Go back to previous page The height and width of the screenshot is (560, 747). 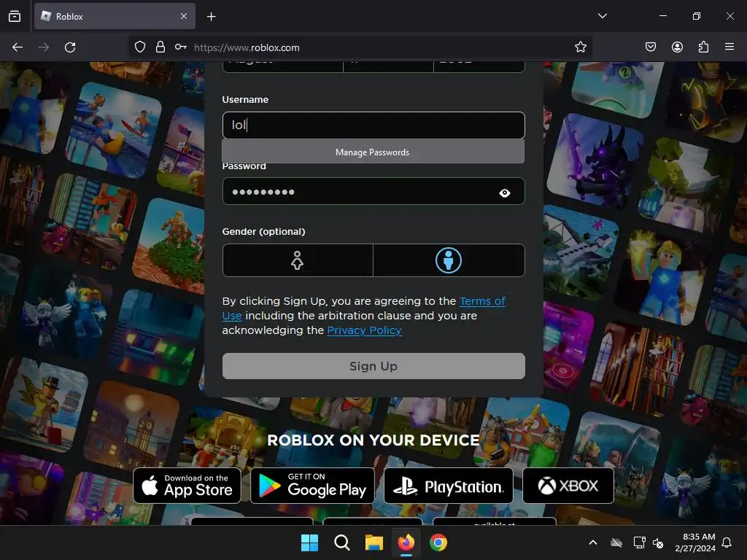point(18,47)
